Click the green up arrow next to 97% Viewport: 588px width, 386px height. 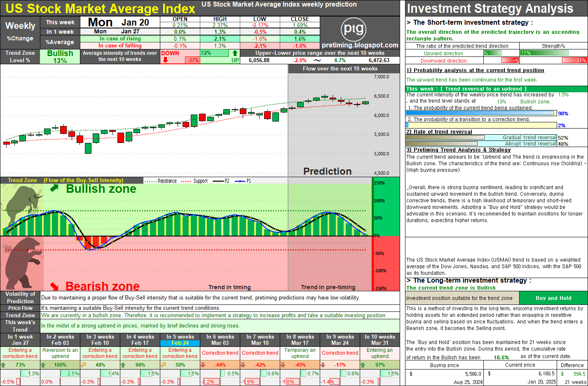click(x=363, y=365)
